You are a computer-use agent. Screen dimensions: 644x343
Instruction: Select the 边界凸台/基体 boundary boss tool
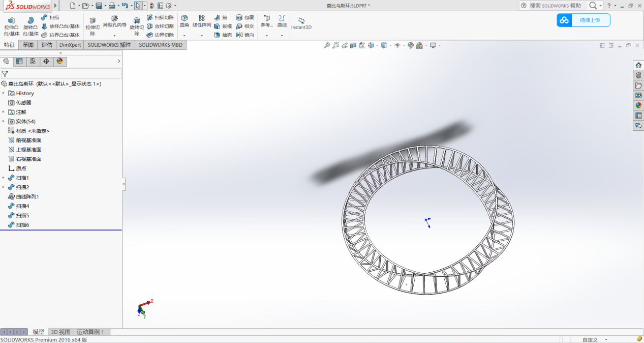(60, 35)
